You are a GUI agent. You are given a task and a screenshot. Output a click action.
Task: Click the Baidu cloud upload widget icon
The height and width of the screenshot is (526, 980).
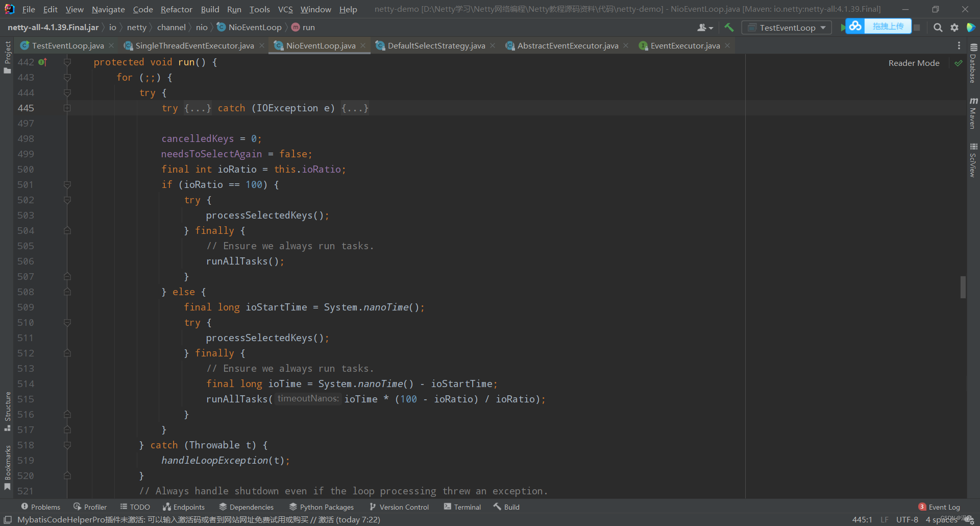click(x=855, y=26)
